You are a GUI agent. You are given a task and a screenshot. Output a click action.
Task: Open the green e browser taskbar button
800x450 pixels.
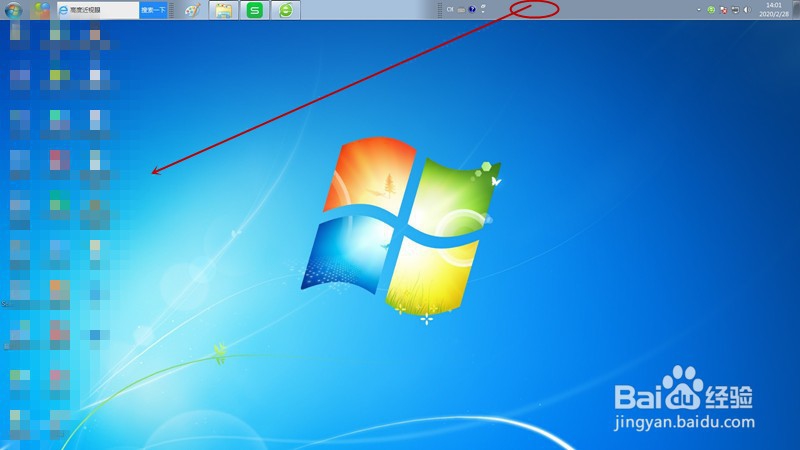tap(285, 10)
